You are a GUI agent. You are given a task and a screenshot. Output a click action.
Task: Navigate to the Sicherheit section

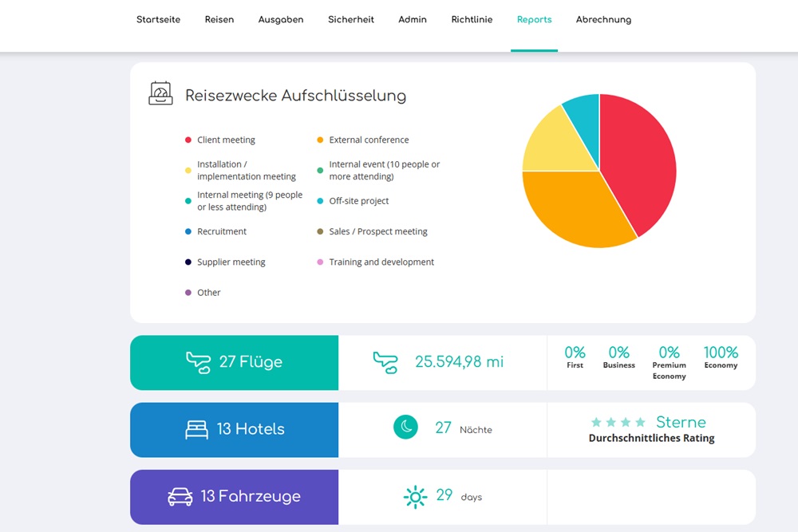pyautogui.click(x=351, y=19)
